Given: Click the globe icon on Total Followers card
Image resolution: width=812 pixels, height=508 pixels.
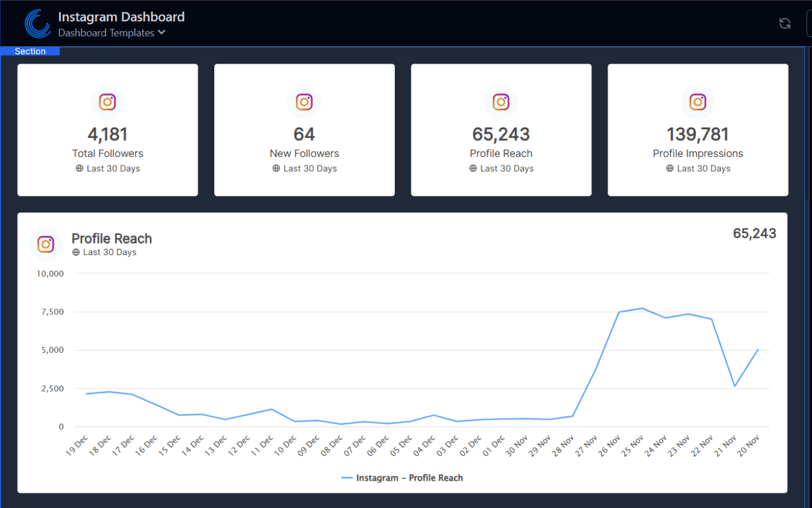Looking at the screenshot, I should [x=78, y=168].
